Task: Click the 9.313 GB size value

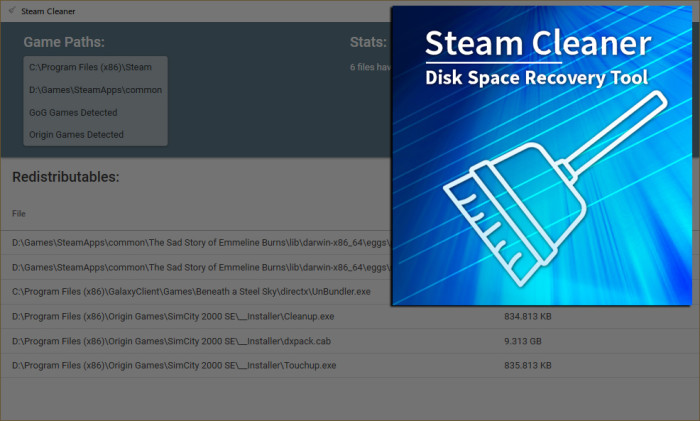Action: [x=523, y=341]
